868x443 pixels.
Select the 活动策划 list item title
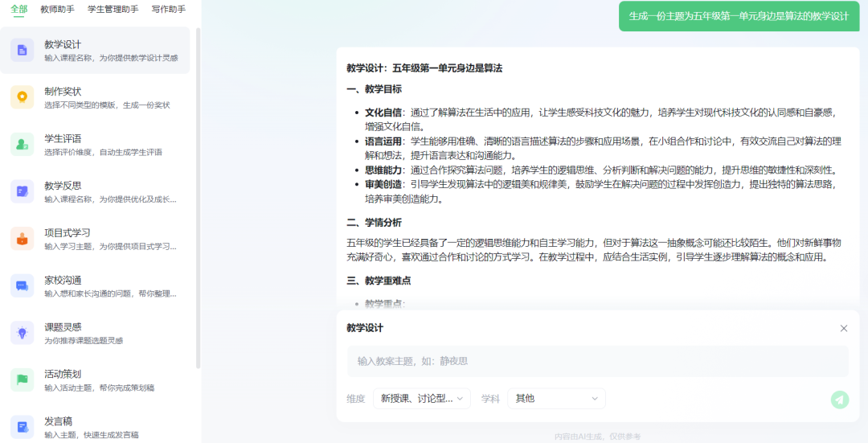(x=63, y=375)
